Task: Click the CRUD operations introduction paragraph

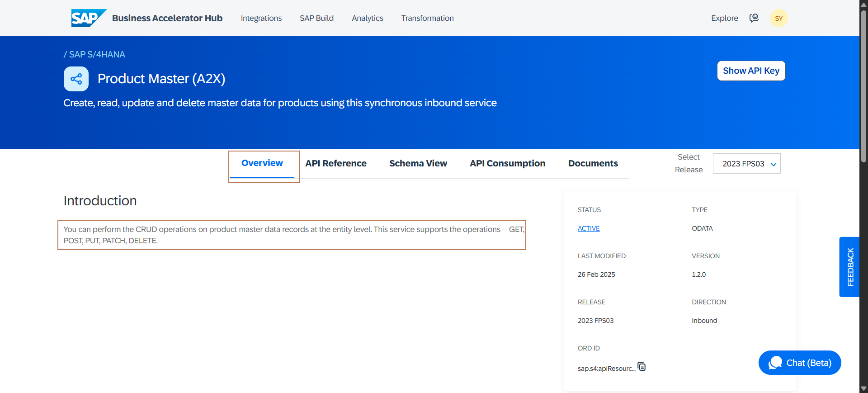Action: click(x=294, y=235)
